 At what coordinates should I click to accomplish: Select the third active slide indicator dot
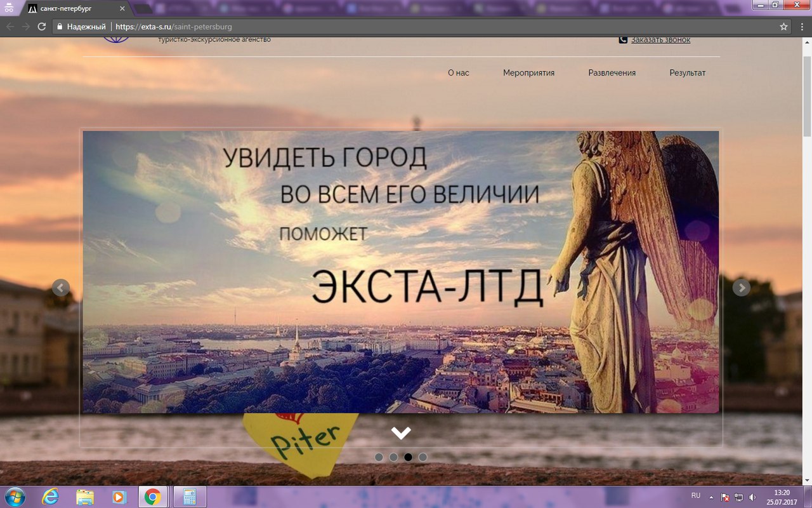[x=408, y=457]
